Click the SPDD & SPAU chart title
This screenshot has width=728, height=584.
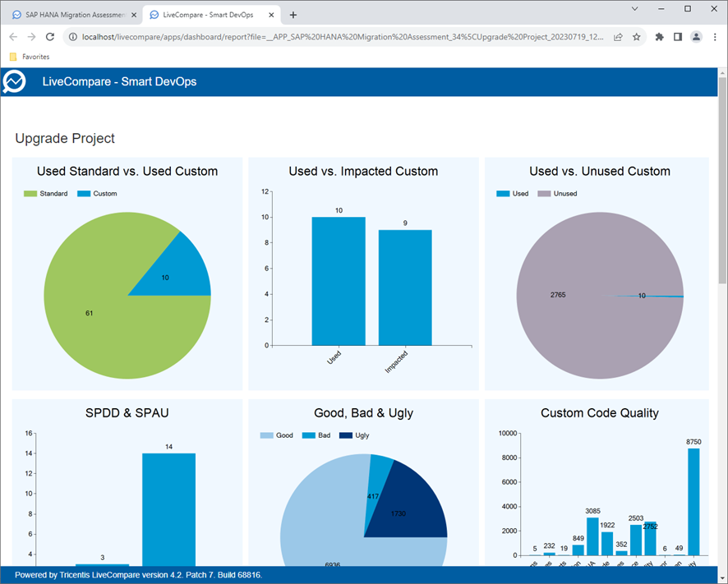[127, 413]
